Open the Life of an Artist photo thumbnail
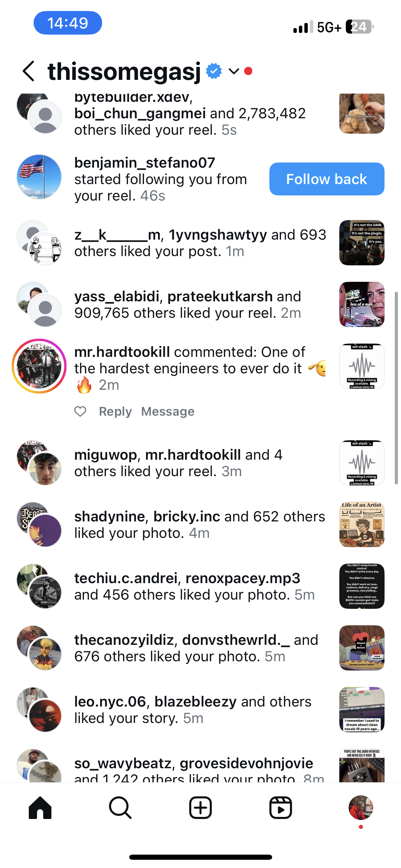401x868 pixels. 362,525
